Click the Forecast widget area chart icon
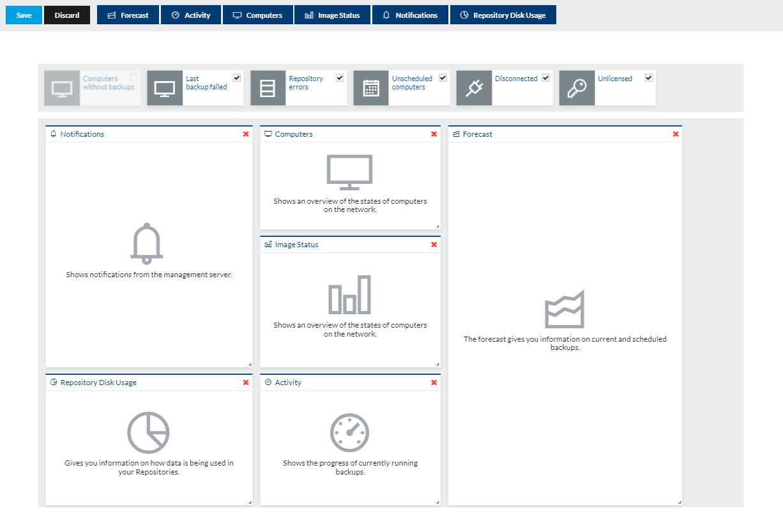Viewport: 783px width, 532px height. 565,310
